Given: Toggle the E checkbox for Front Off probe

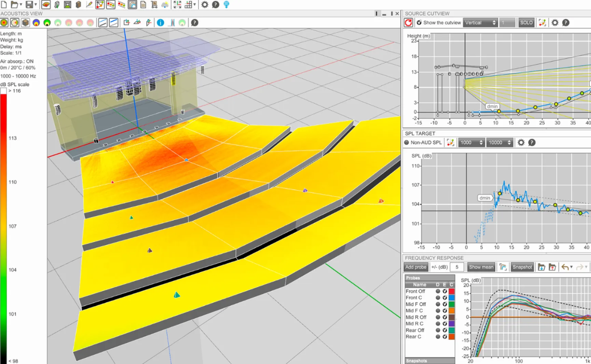Looking at the screenshot, I should click(445, 292).
